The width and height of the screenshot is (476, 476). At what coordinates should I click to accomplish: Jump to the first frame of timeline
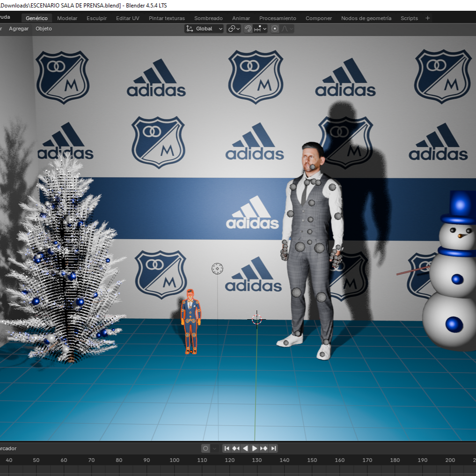[x=227, y=448]
